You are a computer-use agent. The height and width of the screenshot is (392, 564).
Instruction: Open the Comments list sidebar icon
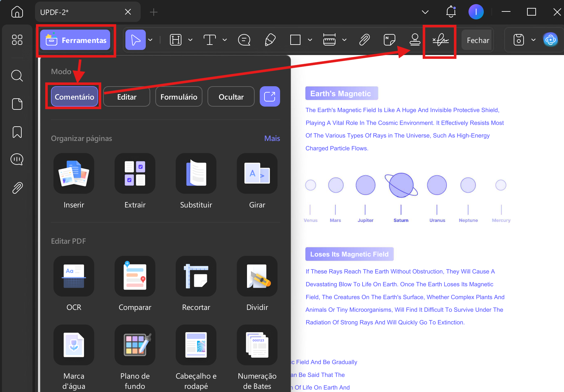pos(17,159)
